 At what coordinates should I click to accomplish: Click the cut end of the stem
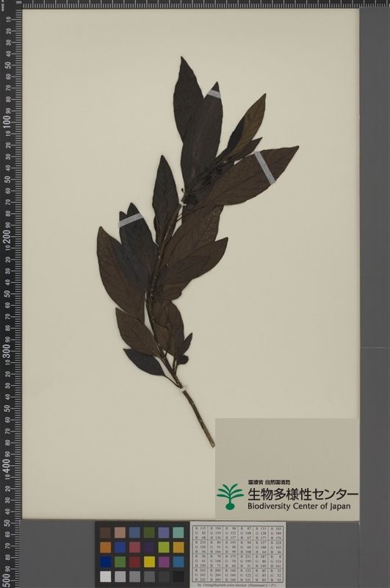click(x=212, y=445)
